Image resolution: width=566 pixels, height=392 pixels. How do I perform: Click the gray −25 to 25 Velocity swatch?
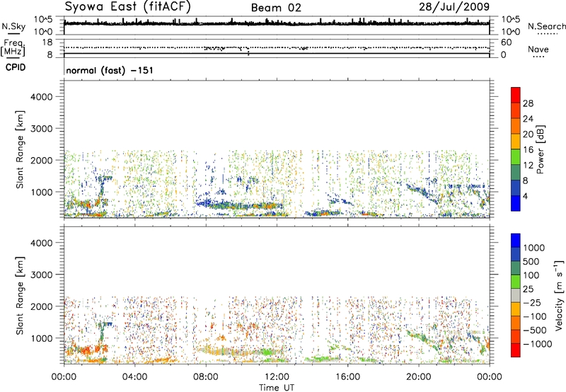pyautogui.click(x=516, y=295)
